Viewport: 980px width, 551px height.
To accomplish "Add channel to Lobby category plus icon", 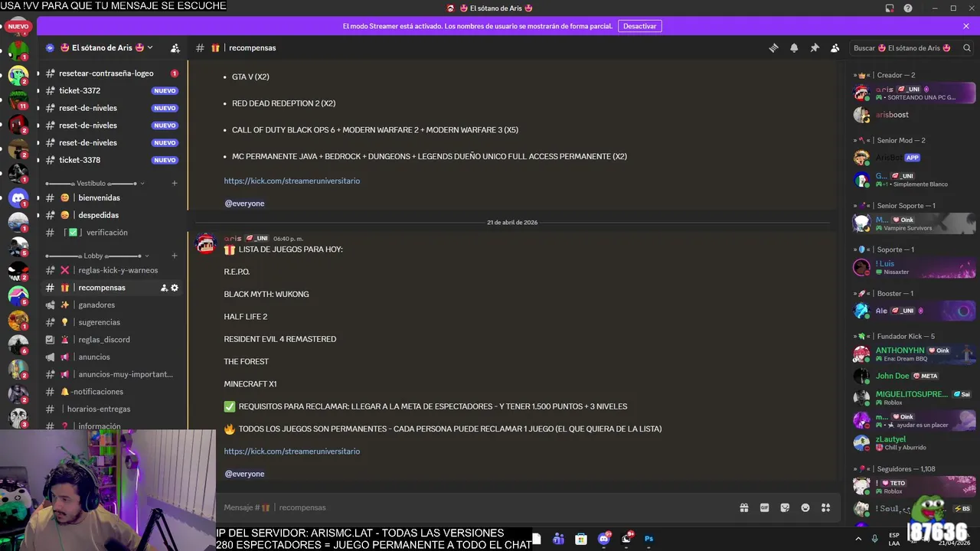I will coord(175,256).
